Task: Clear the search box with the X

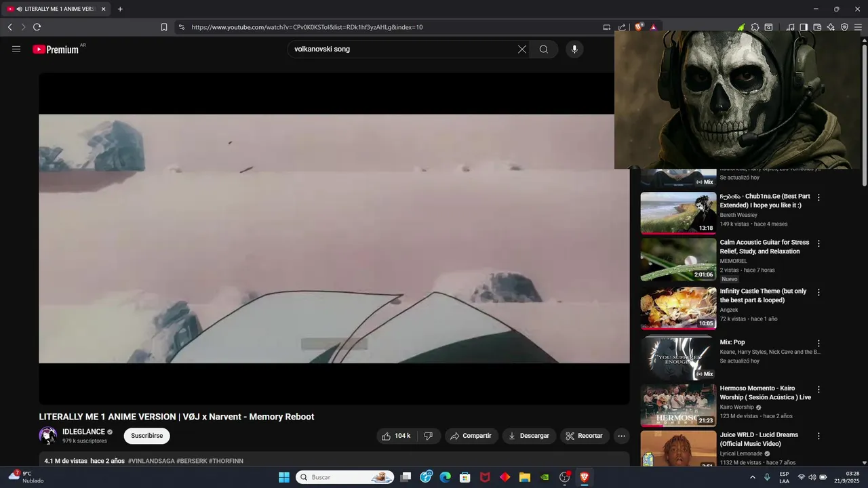Action: [522, 49]
